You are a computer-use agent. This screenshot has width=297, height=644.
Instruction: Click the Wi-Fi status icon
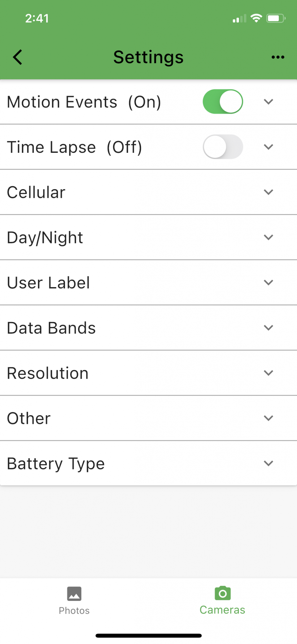pyautogui.click(x=256, y=18)
